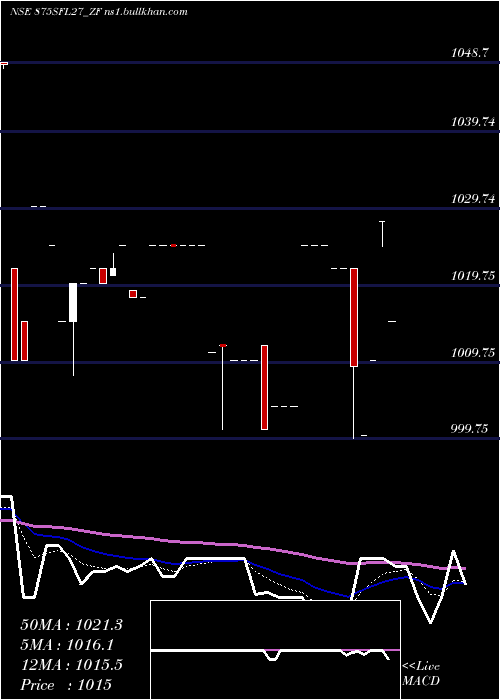This screenshot has height=700, width=500.
Task: Click the 999.75 price level label
Action: [469, 429]
